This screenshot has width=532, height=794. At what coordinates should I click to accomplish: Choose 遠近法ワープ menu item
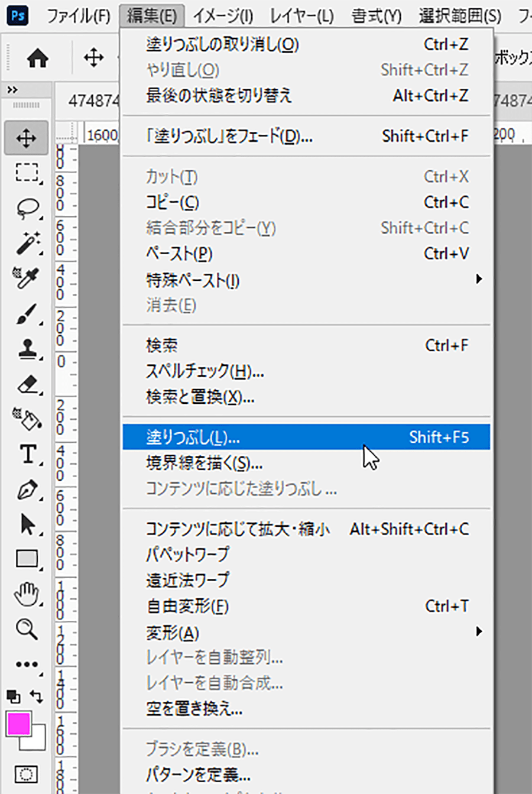click(306, 580)
